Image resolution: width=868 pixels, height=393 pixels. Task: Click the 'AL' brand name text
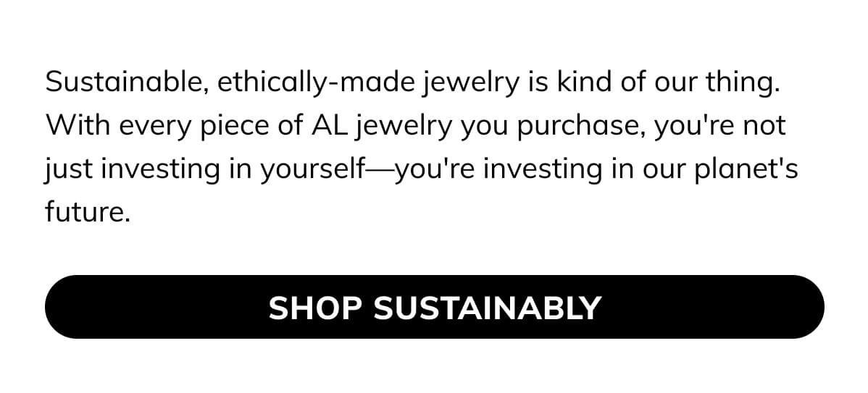(326, 126)
